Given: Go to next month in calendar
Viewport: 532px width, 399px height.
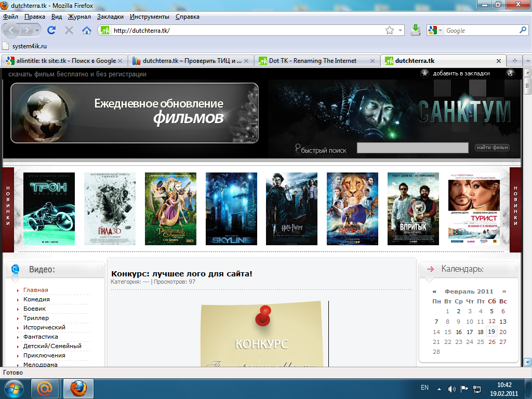Looking at the screenshot, I should coord(504,291).
